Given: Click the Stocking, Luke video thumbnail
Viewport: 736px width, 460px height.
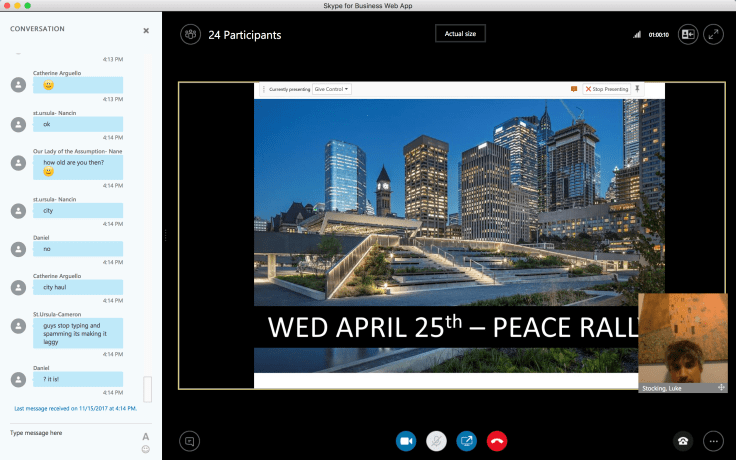Looking at the screenshot, I should (x=683, y=343).
